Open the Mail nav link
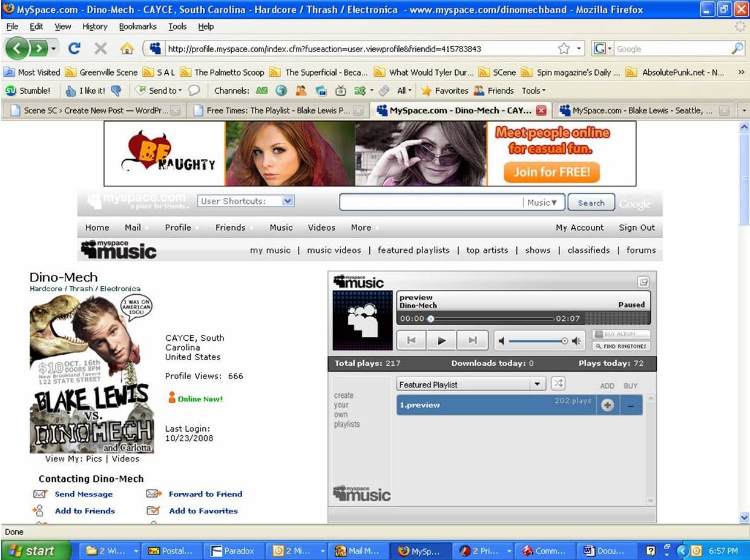 (133, 228)
